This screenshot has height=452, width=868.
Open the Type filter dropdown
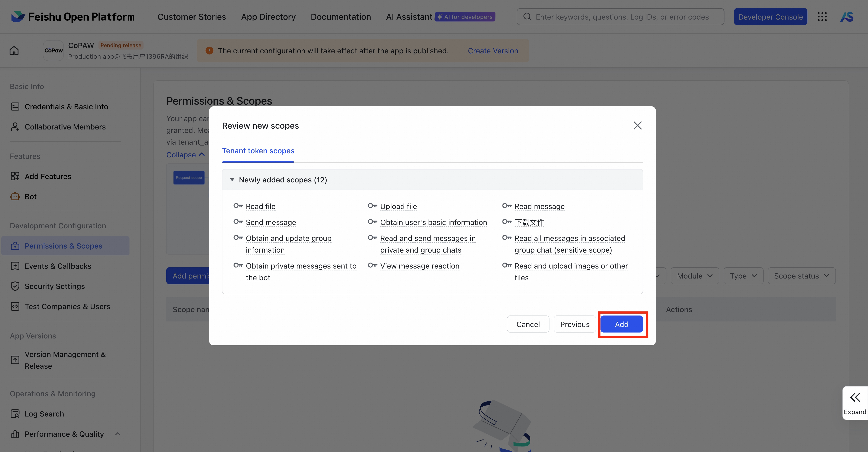click(x=743, y=276)
